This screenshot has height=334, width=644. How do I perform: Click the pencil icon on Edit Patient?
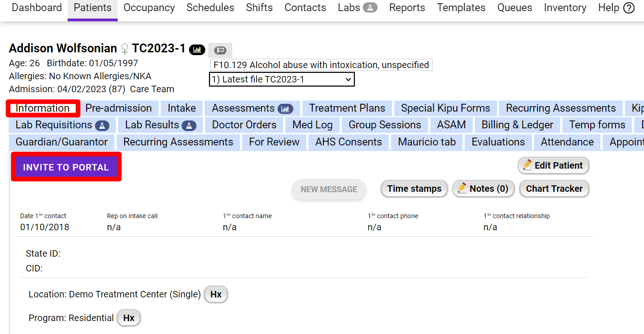(x=527, y=165)
